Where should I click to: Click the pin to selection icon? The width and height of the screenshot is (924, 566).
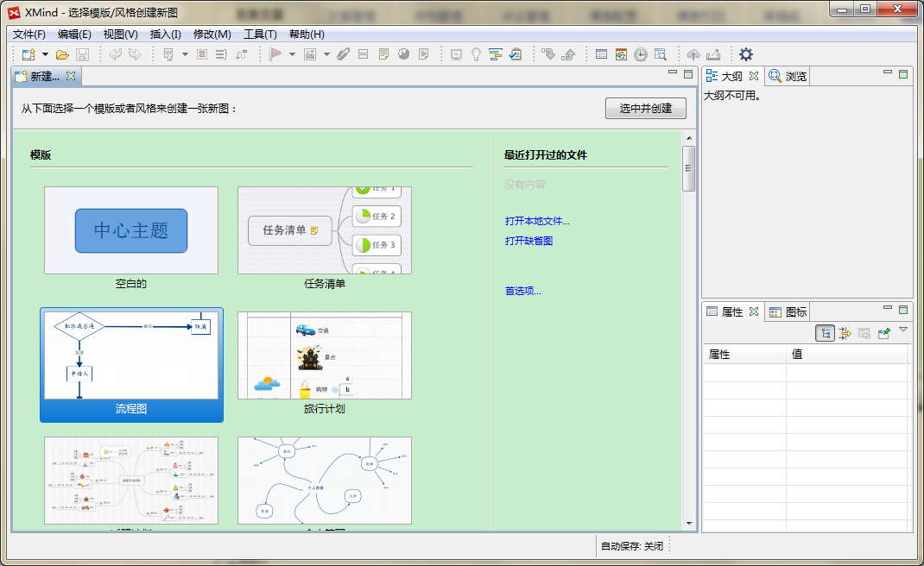[x=884, y=333]
